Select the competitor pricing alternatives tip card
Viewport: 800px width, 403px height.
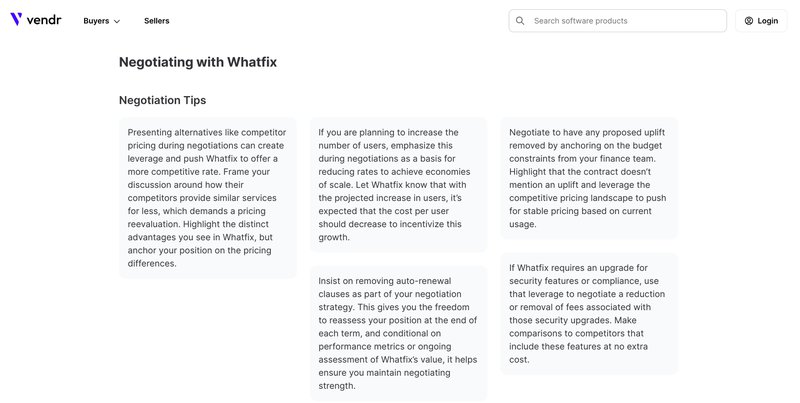coord(207,198)
